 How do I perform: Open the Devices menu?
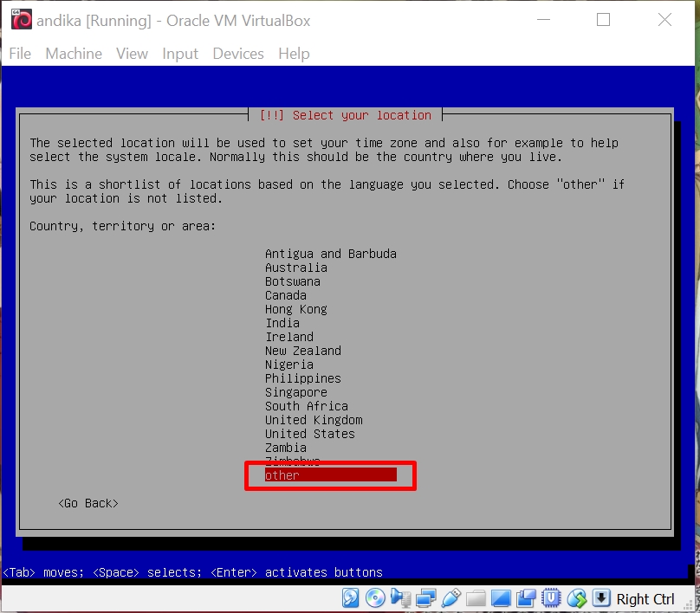238,54
